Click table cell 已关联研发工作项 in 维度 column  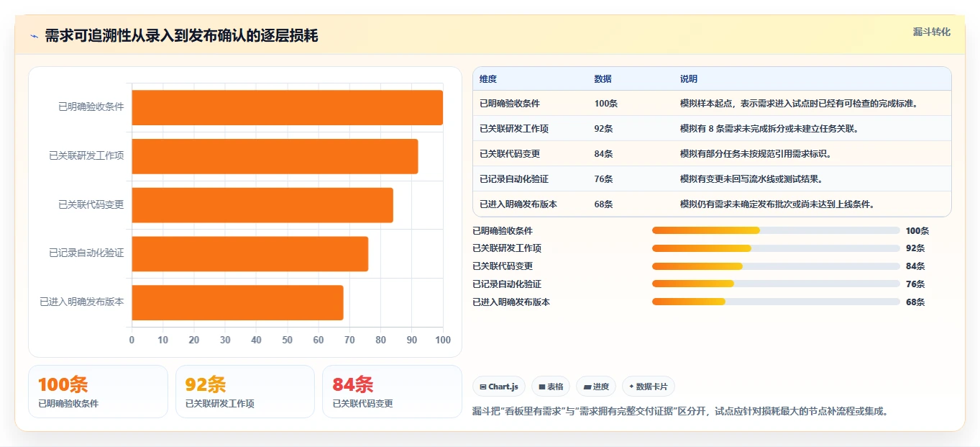(514, 129)
